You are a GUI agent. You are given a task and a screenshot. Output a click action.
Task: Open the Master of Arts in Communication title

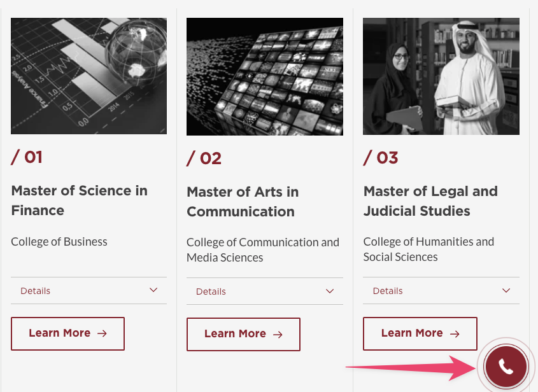(243, 201)
